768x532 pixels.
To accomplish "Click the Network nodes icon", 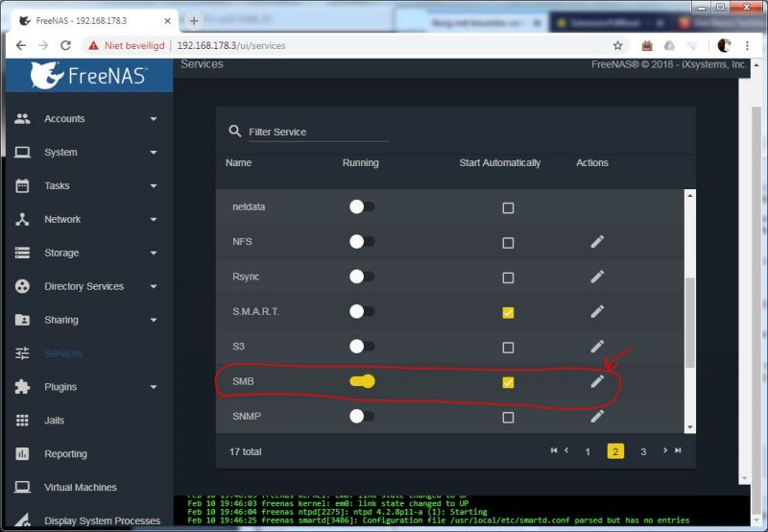I will (x=22, y=220).
